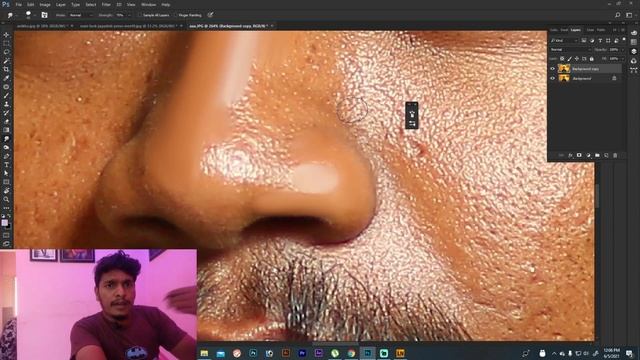Create a new layer group
640x360 pixels.
(x=597, y=156)
